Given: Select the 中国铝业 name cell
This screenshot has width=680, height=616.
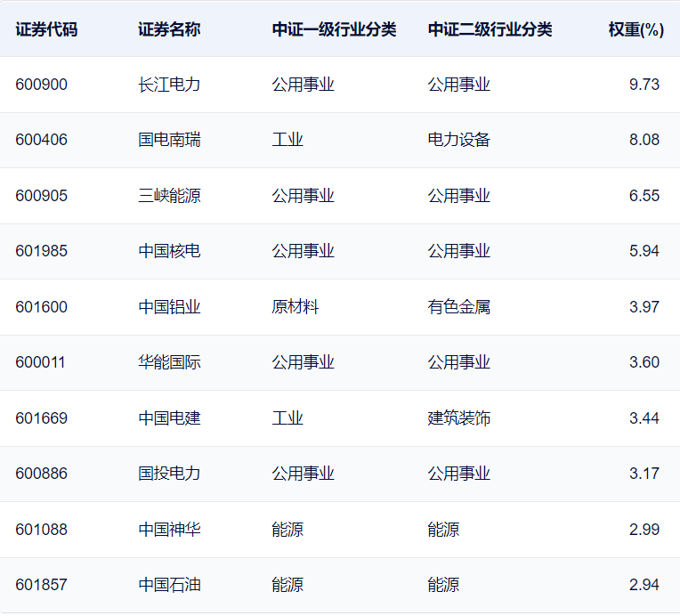Looking at the screenshot, I should coord(169,307).
